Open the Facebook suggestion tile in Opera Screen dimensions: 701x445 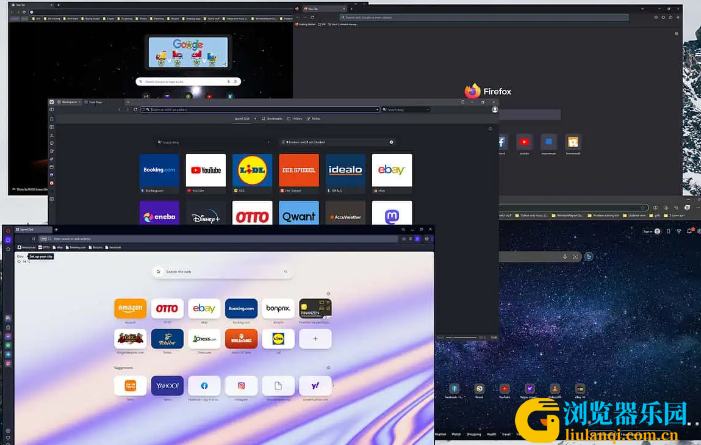pos(204,386)
